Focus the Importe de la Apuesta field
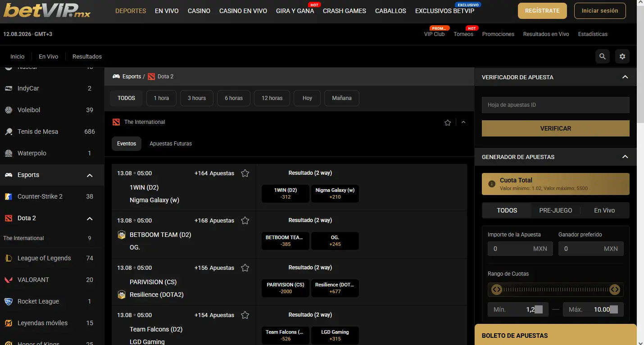Screen dimensions: 644x345 pos(520,249)
